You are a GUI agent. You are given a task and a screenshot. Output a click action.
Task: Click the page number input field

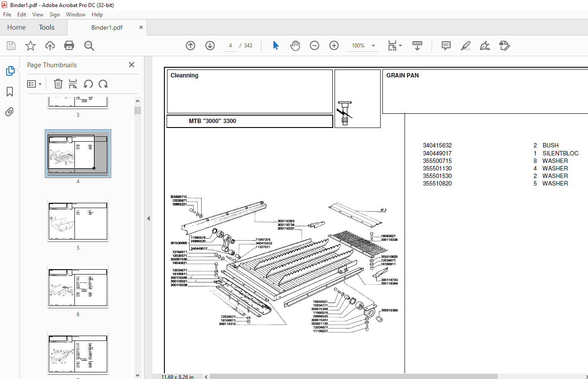coord(230,46)
